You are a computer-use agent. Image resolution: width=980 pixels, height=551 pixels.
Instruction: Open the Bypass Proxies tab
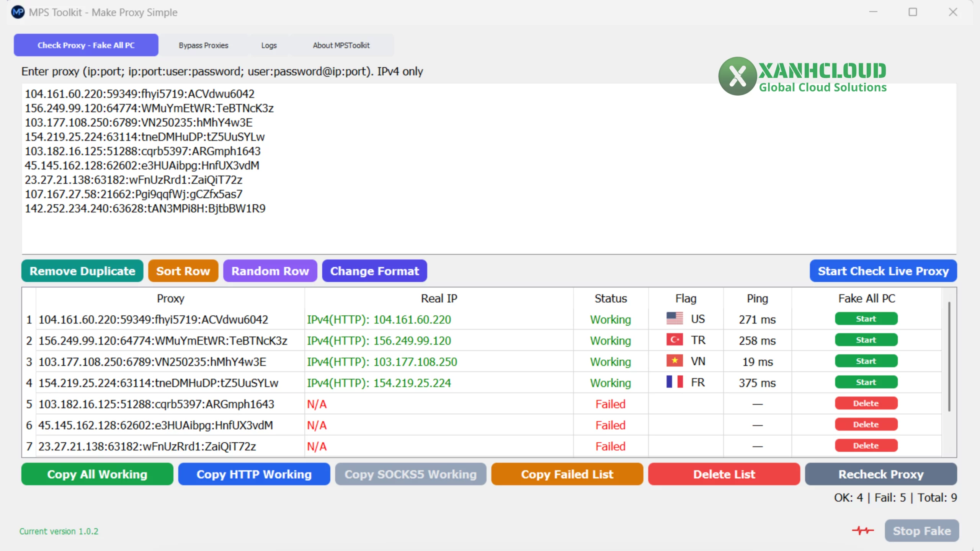(203, 45)
